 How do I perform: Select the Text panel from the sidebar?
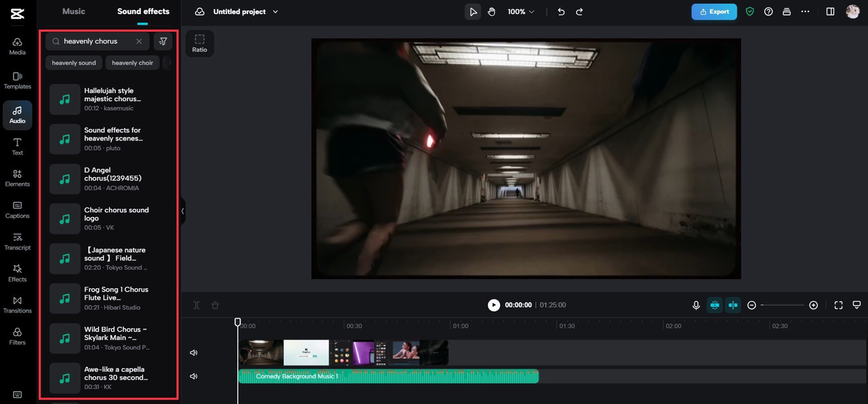pyautogui.click(x=17, y=146)
